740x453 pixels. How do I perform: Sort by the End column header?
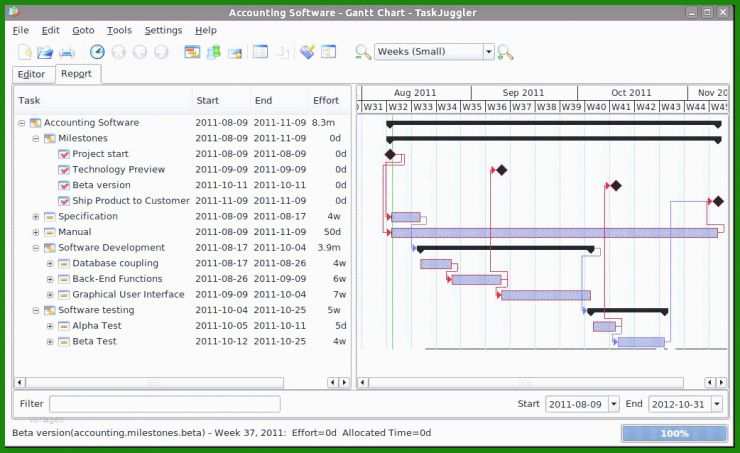click(x=279, y=101)
